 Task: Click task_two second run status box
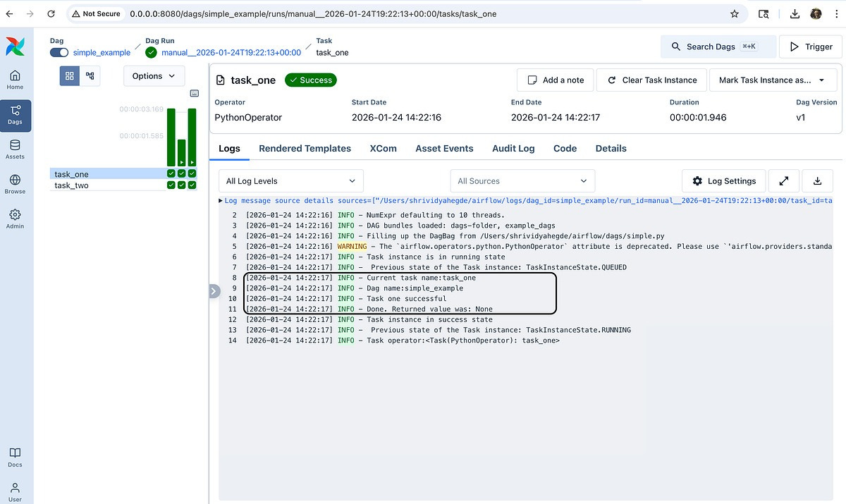pyautogui.click(x=182, y=185)
